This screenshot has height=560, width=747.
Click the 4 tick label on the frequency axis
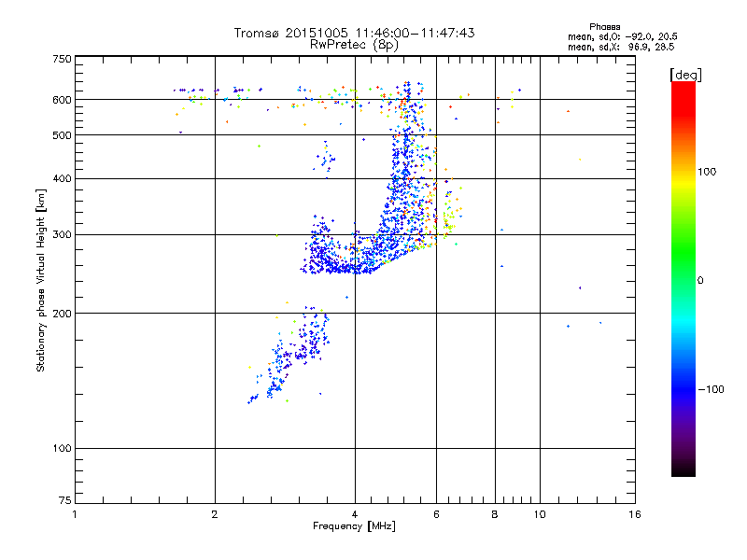click(355, 514)
